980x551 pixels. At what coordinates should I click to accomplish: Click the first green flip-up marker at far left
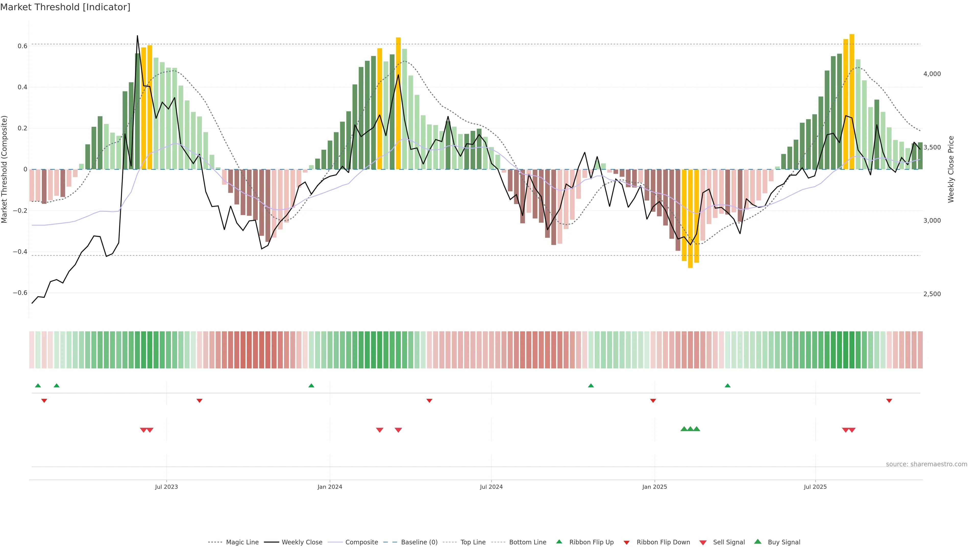[38, 386]
